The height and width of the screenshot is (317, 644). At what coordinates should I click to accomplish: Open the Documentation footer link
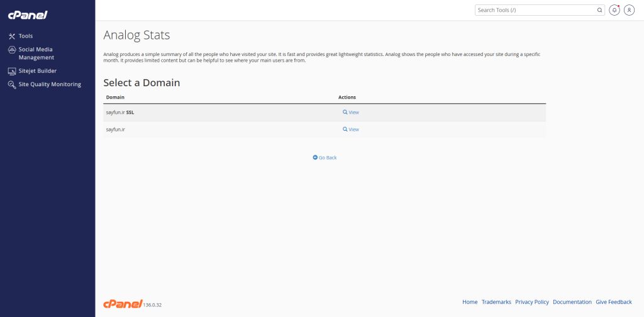click(572, 302)
